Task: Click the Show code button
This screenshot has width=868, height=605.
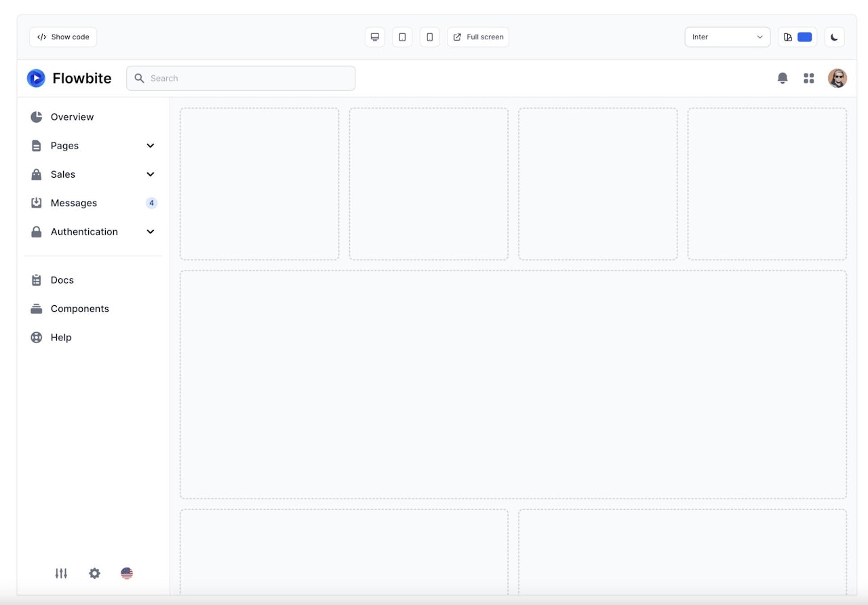Action: [62, 37]
